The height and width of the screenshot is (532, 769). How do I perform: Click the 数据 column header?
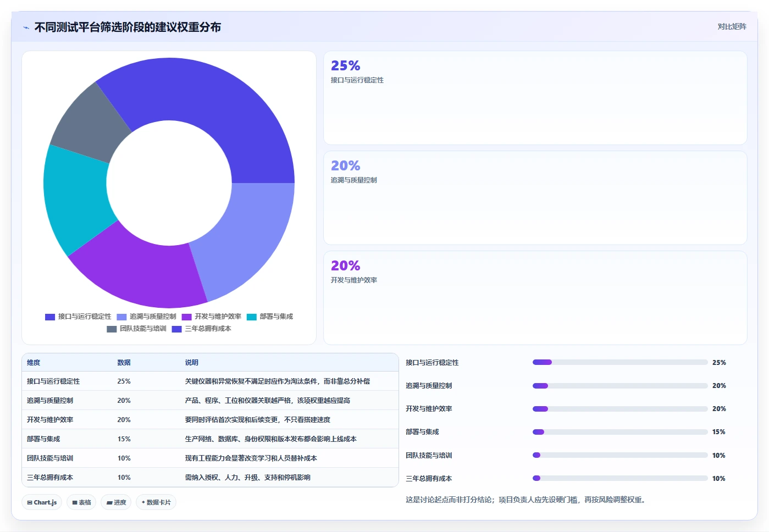pyautogui.click(x=124, y=363)
